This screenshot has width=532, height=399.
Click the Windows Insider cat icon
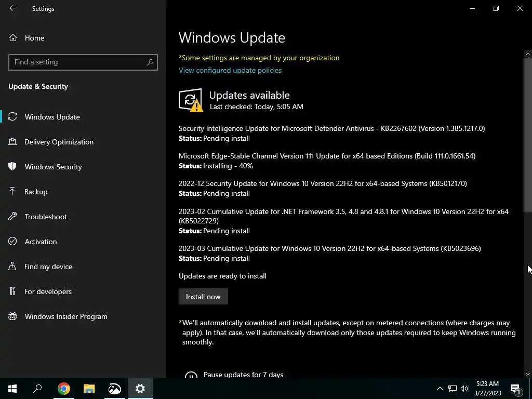[12, 316]
